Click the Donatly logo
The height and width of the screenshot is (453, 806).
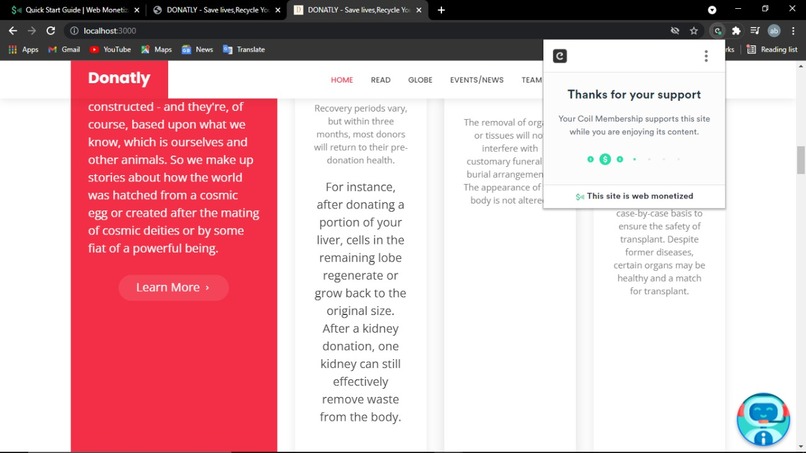[x=119, y=78]
